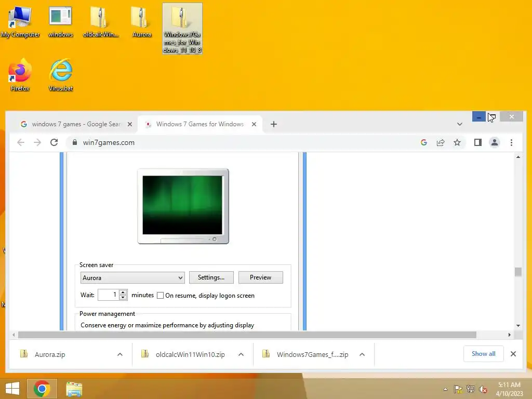Open the Windows Start button

(12, 389)
